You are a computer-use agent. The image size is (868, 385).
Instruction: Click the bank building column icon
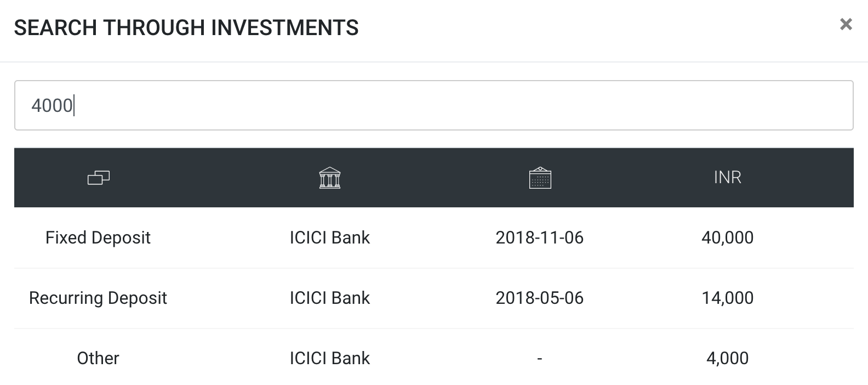pyautogui.click(x=330, y=178)
